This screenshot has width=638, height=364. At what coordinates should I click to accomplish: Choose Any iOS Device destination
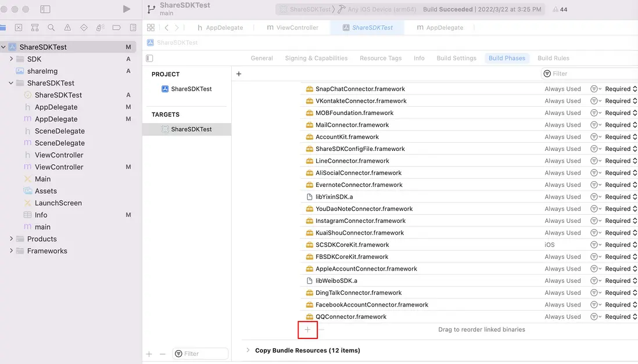click(377, 9)
